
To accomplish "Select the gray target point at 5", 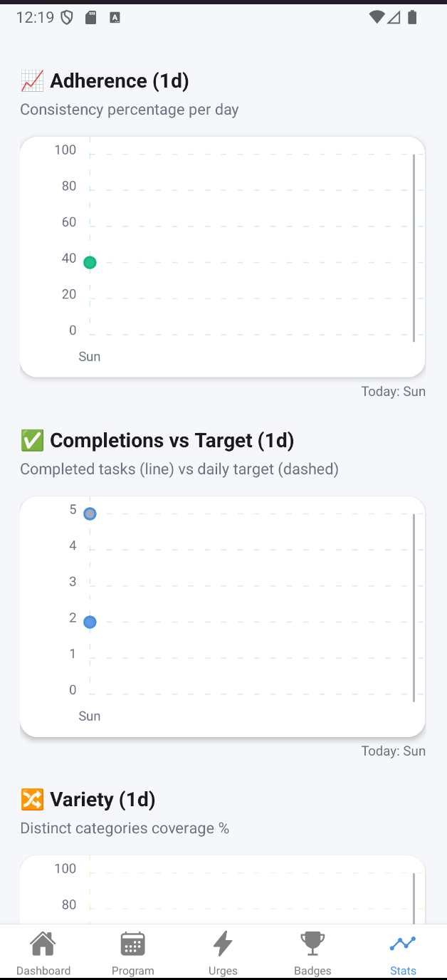I will [x=90, y=514].
